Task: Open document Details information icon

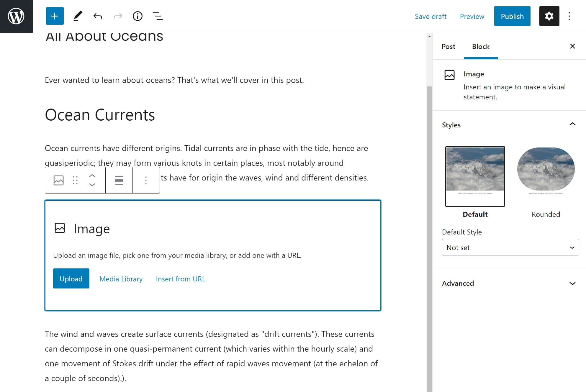Action: [x=137, y=16]
